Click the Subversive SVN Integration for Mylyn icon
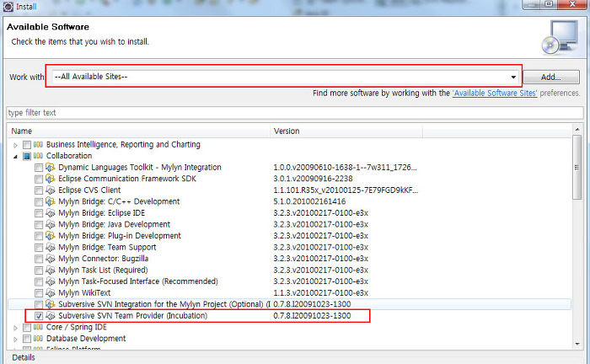Image resolution: width=590 pixels, height=364 pixels. [x=51, y=304]
